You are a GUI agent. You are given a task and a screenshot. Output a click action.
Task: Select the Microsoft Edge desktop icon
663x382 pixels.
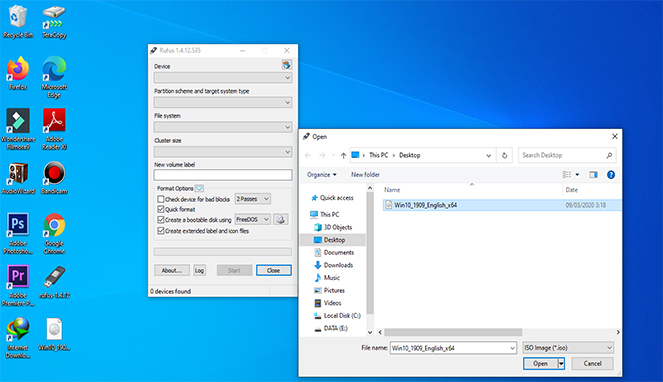tap(54, 77)
